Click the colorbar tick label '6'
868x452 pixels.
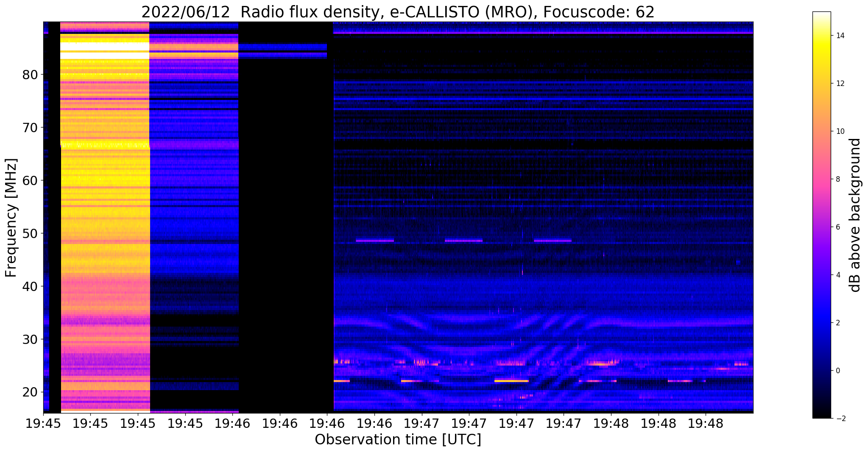click(x=837, y=227)
